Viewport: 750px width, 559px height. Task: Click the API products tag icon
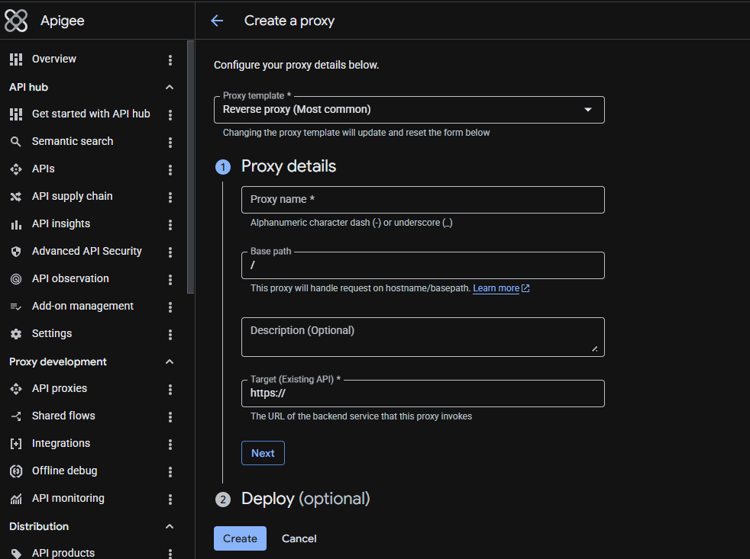click(16, 553)
